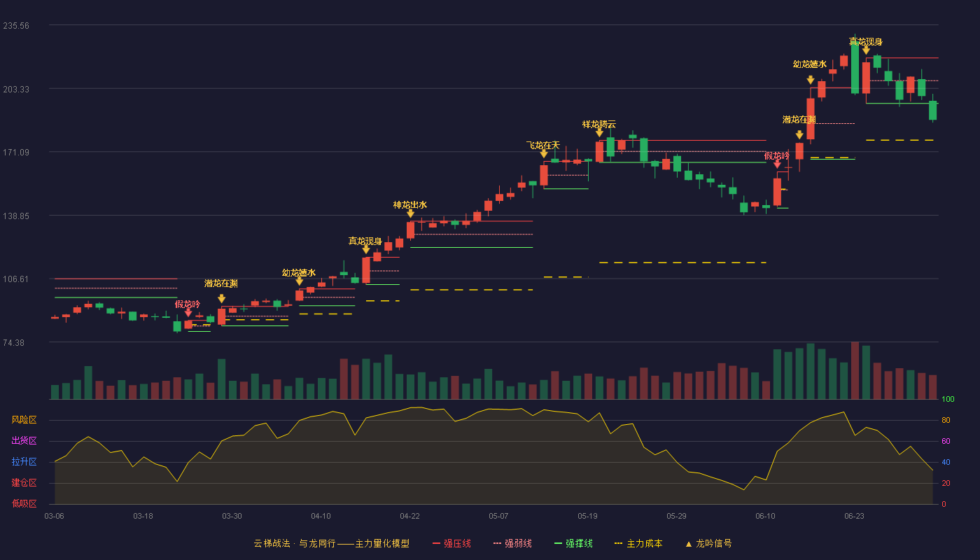Click the 235.56 price axis label
The image size is (980, 560).
pyautogui.click(x=16, y=26)
